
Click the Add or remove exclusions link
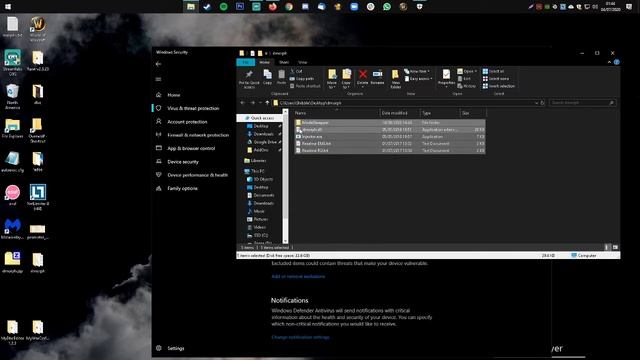point(298,276)
